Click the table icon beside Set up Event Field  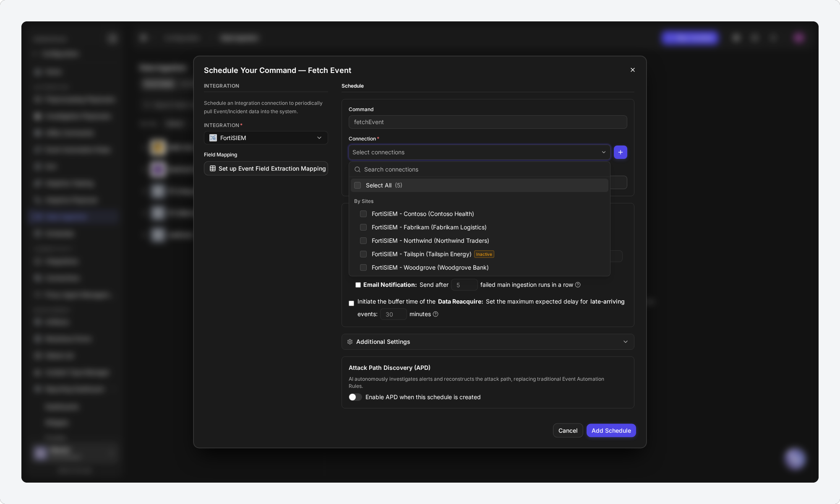[x=213, y=169]
